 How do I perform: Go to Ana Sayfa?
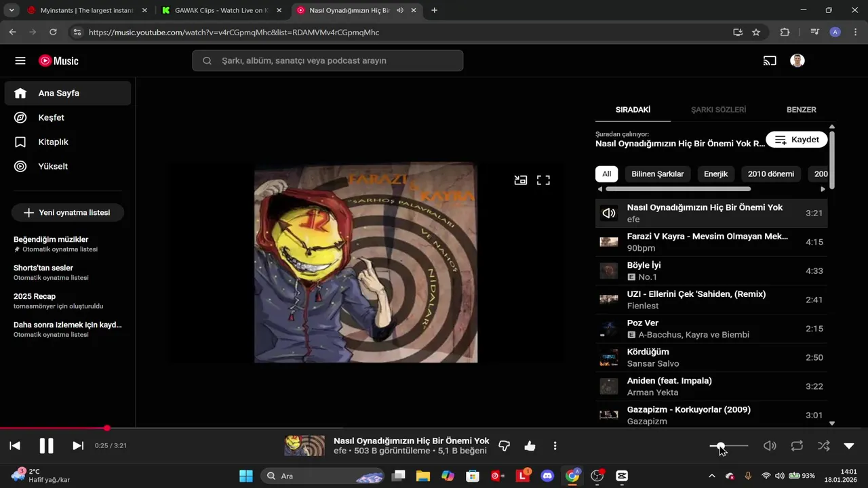[68, 94]
